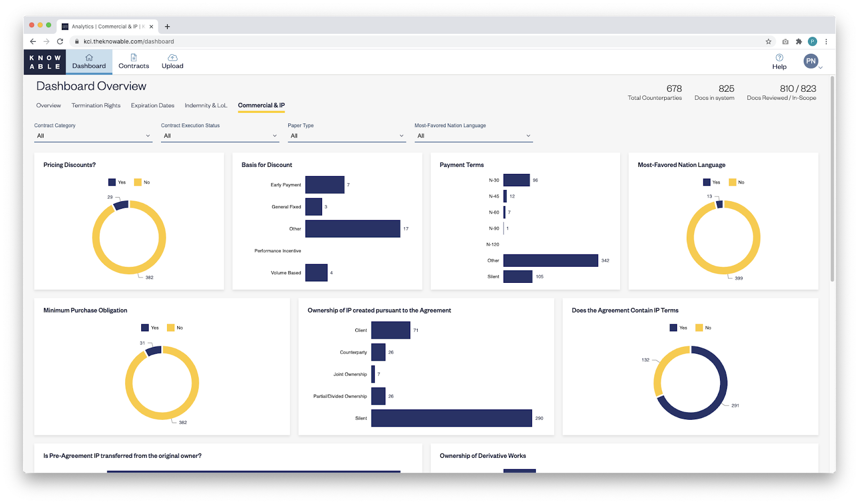Click the 810 / 823 Docs Reviewed stat
The image size is (859, 504).
[782, 92]
